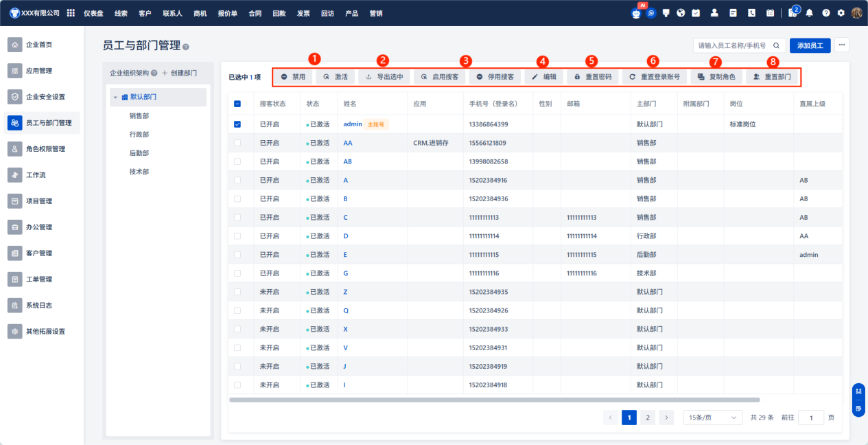Click the phone book icon in header
The height and width of the screenshot is (445, 868).
click(x=751, y=13)
